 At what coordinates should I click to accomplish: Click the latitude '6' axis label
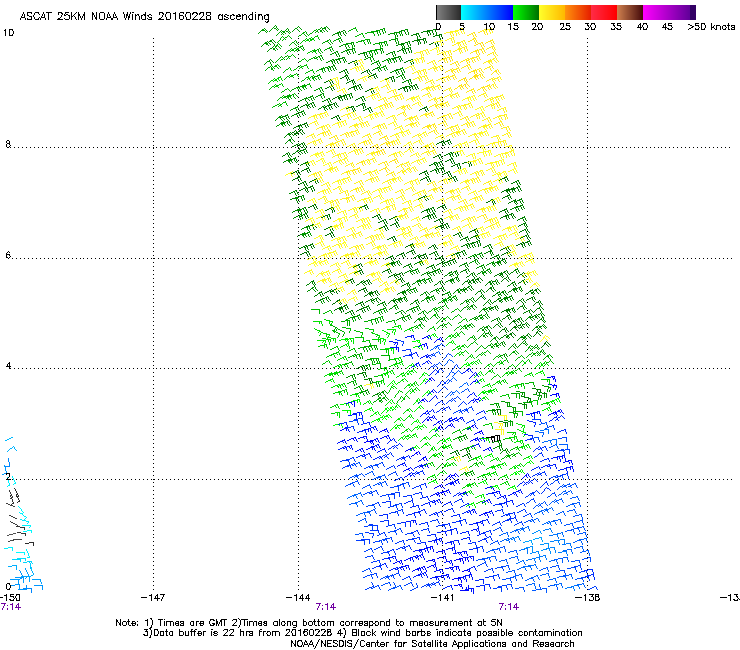pos(8,255)
